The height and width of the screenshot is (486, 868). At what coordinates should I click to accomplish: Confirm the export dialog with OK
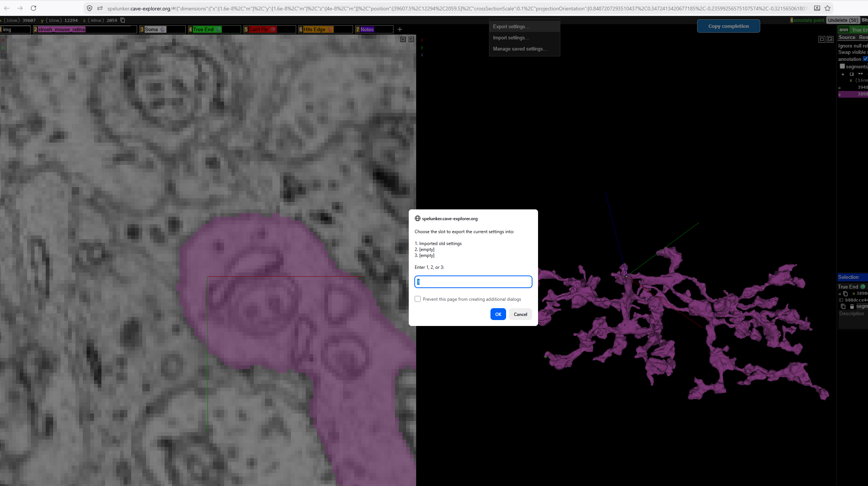click(498, 314)
